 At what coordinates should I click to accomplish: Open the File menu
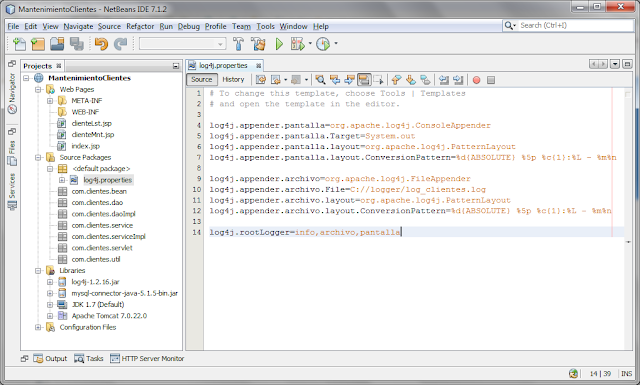point(13,26)
